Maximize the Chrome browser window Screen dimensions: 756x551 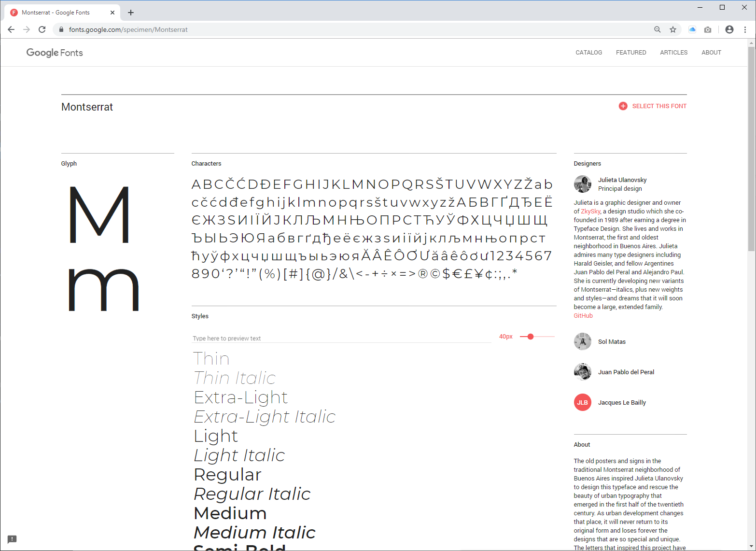tap(722, 7)
